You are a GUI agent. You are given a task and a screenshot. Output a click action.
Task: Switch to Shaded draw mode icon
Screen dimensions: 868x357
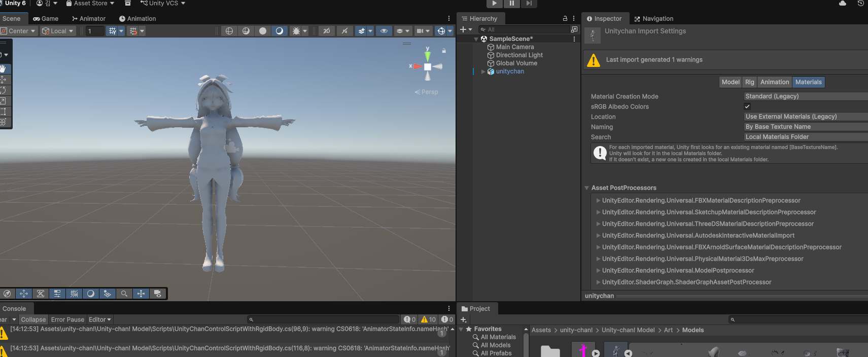click(x=279, y=31)
